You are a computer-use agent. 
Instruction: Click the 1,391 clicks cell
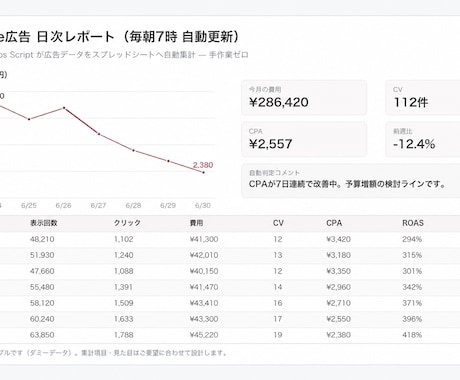tap(124, 287)
